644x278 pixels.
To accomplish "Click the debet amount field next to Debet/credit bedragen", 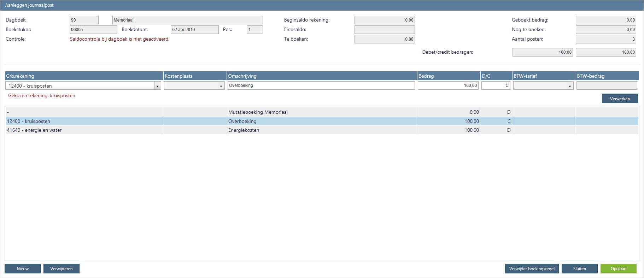I will click(543, 52).
